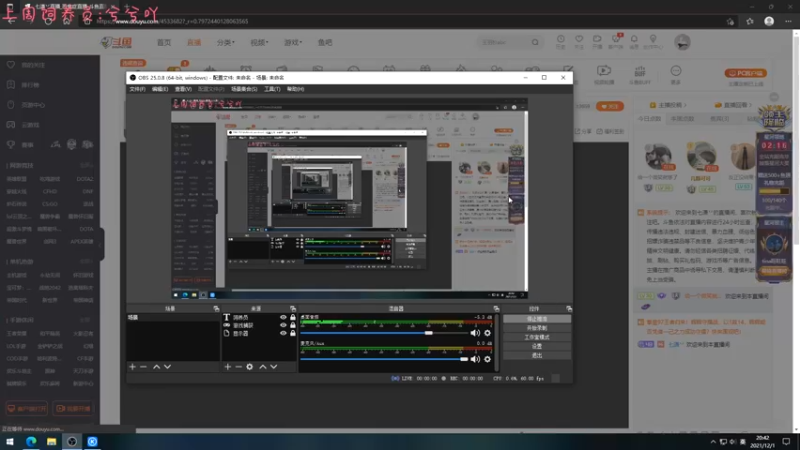Open source properties gear in Sources panel
The image size is (800, 450).
(x=249, y=367)
